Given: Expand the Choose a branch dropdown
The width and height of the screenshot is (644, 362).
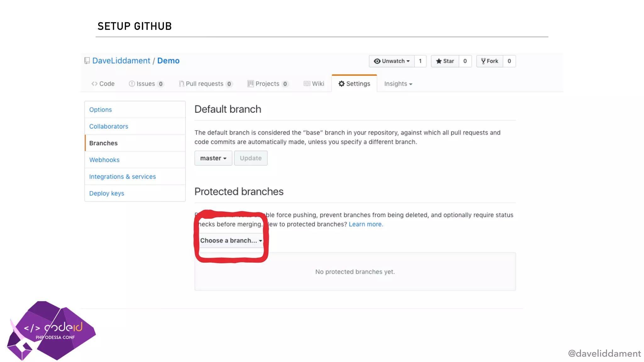Looking at the screenshot, I should pyautogui.click(x=231, y=240).
